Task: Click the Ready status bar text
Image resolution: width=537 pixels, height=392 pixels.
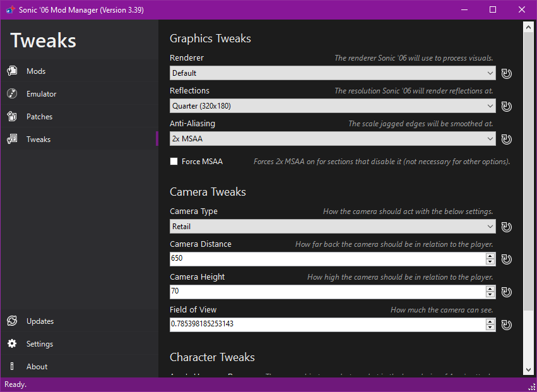Action: coord(15,384)
